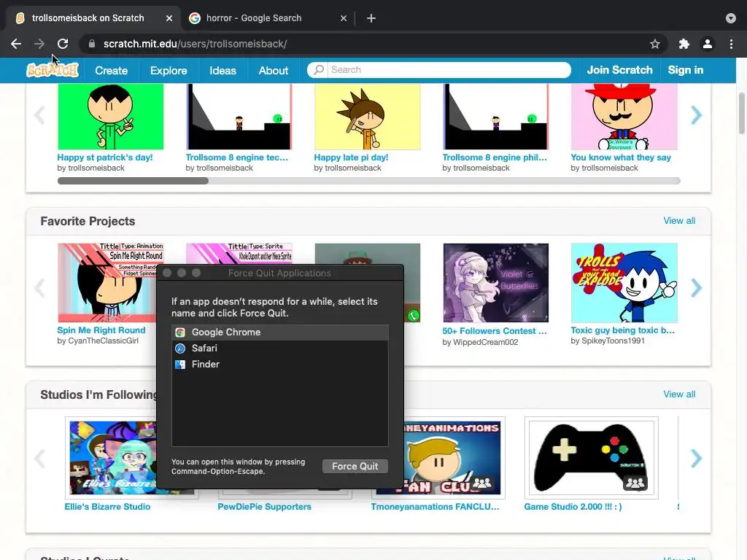Viewport: 747px width, 560px height.
Task: Open PewDiePie Supporters studio link
Action: [x=264, y=507]
